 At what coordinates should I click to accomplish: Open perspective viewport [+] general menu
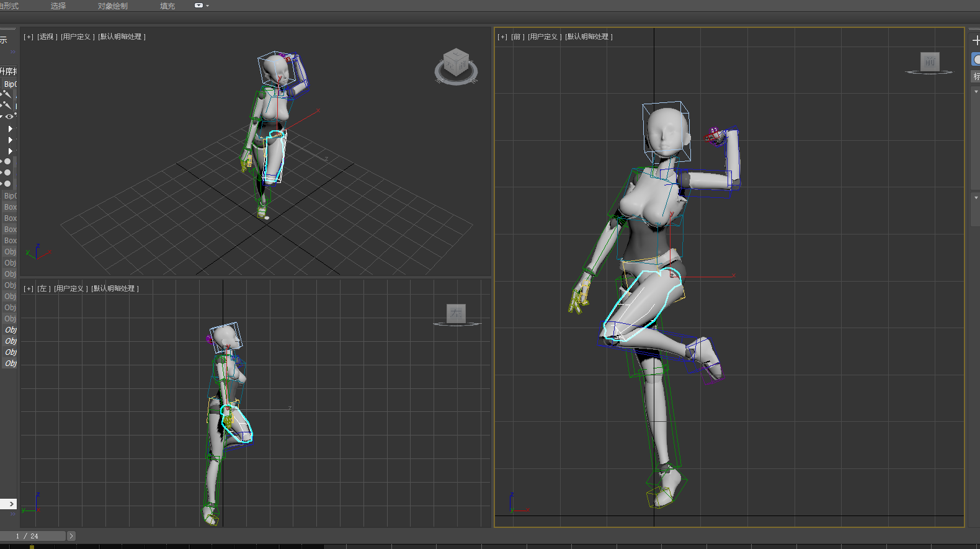(29, 37)
